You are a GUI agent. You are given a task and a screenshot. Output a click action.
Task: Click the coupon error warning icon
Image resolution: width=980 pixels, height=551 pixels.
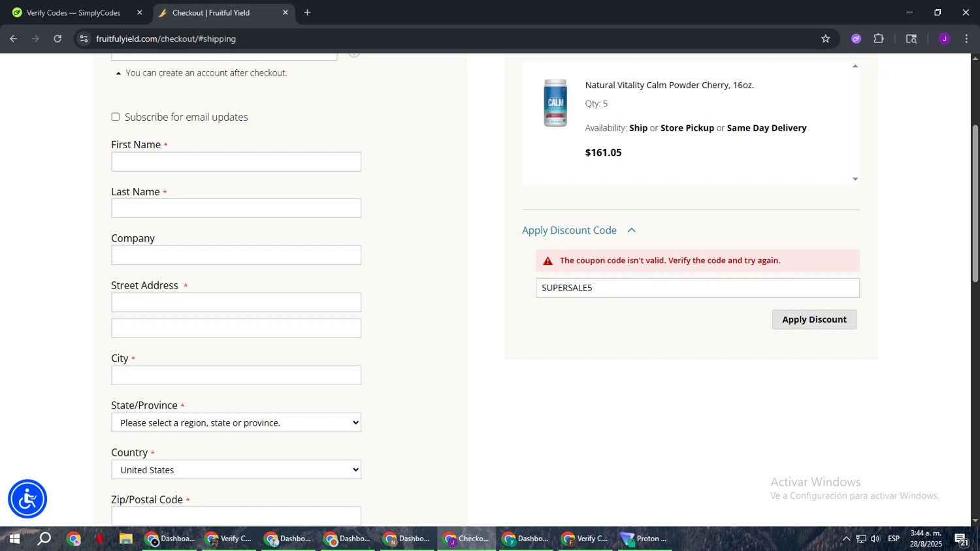pyautogui.click(x=547, y=260)
